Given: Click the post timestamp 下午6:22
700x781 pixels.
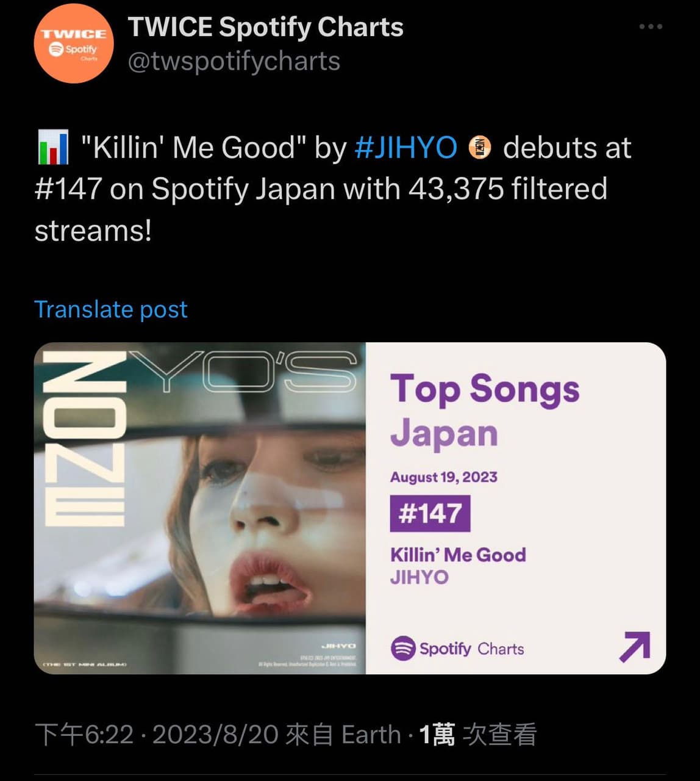Looking at the screenshot, I should point(84,735).
